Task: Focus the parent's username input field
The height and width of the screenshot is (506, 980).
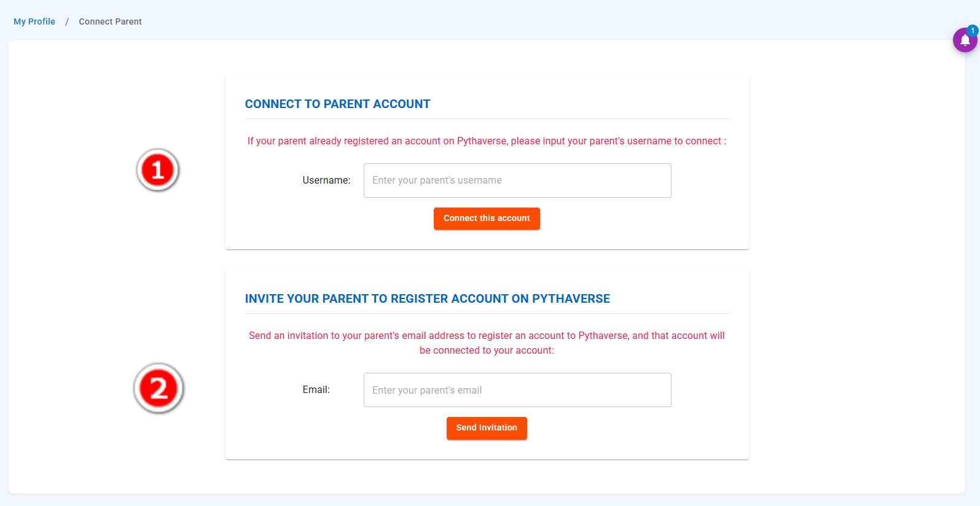Action: (517, 181)
